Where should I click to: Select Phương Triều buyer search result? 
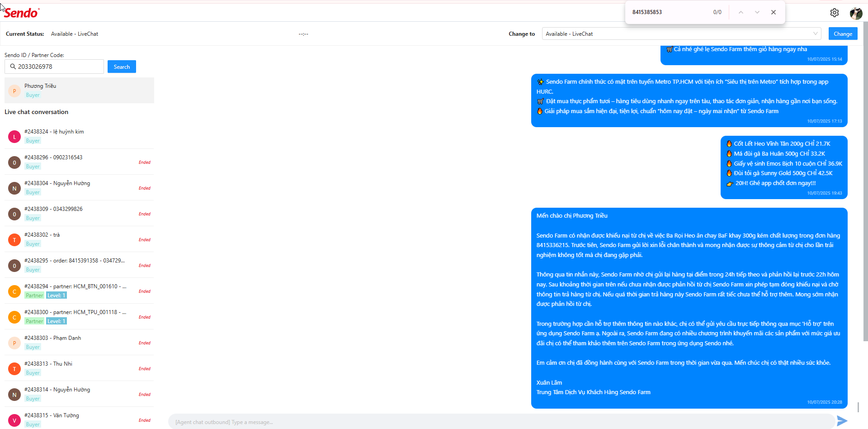[x=79, y=91]
